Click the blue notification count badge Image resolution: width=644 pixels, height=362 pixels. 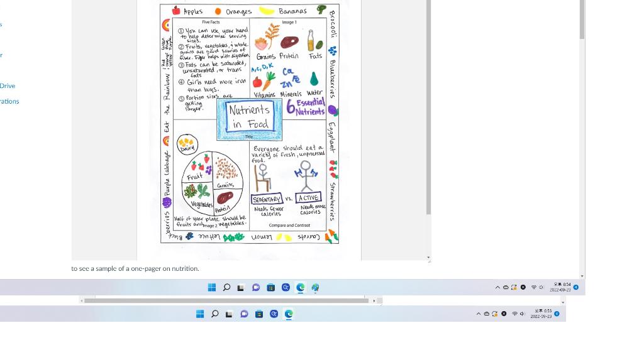(x=575, y=287)
